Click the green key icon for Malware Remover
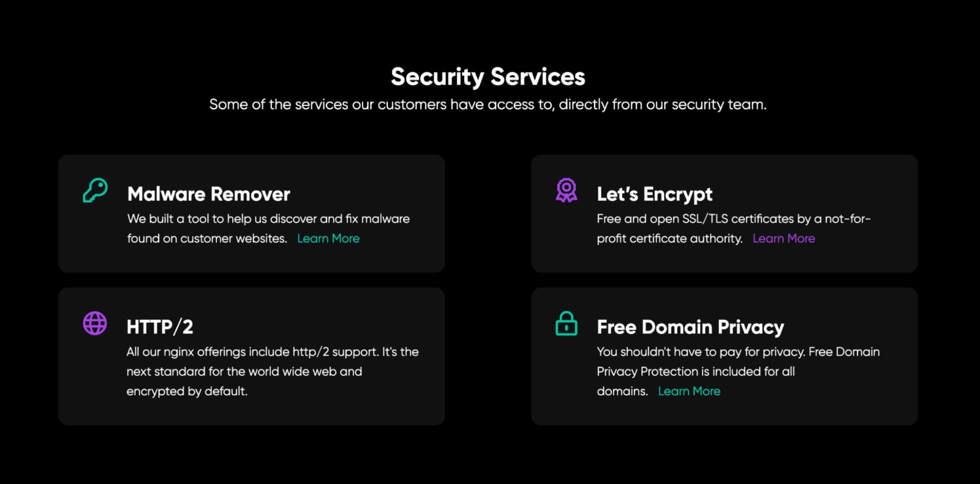 pos(95,191)
